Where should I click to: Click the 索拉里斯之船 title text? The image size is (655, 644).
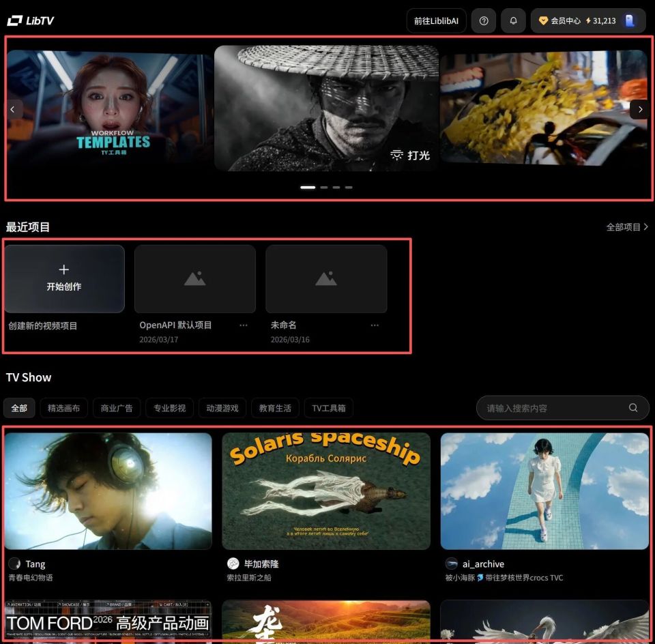click(249, 578)
